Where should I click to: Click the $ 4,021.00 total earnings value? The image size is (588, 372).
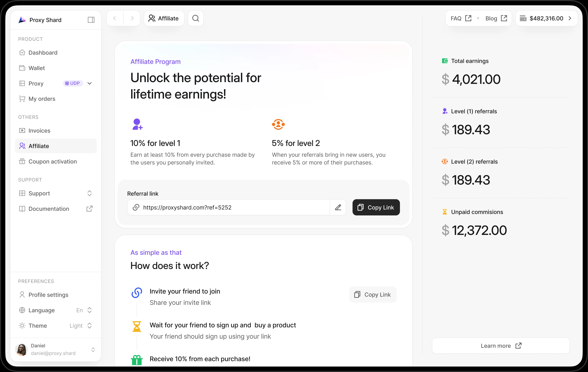[471, 79]
